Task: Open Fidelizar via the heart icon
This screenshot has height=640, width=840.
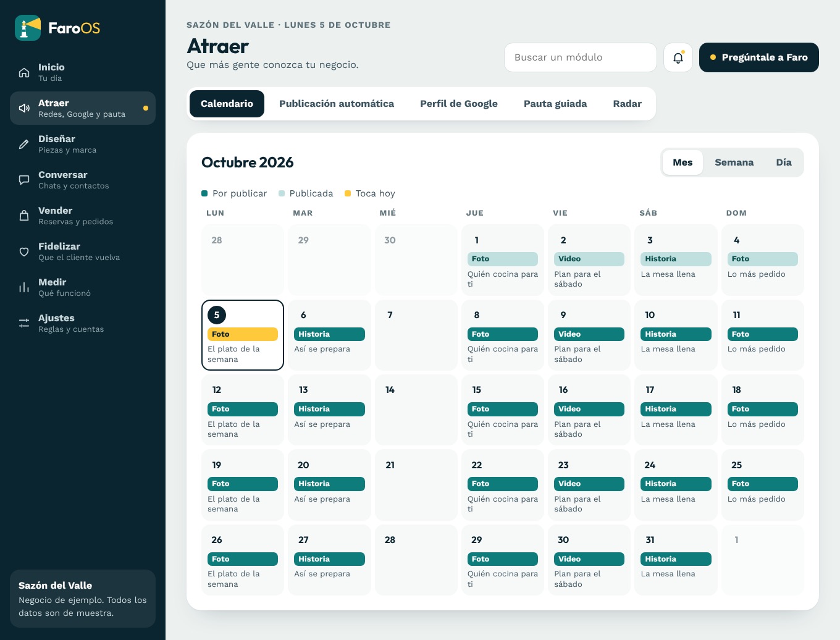Action: click(x=24, y=251)
